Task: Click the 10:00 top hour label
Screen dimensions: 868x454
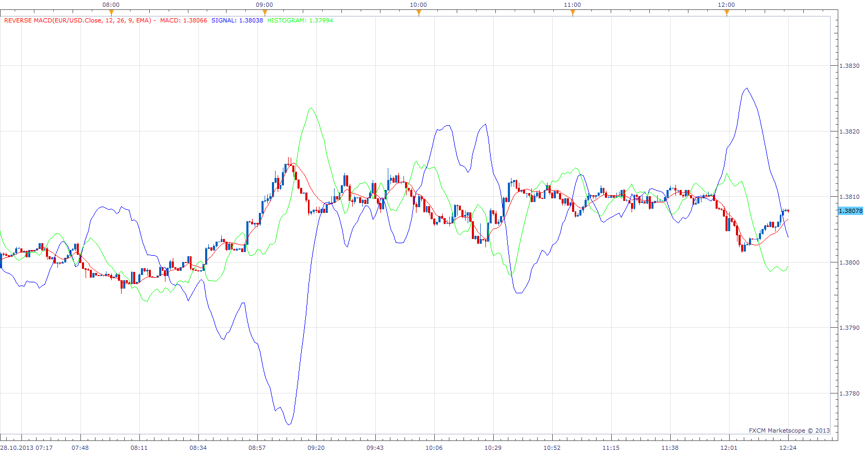Action: coord(419,5)
